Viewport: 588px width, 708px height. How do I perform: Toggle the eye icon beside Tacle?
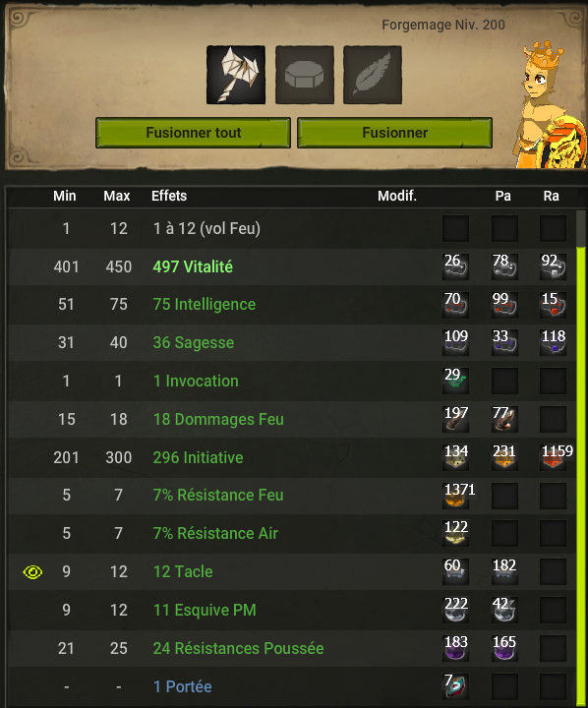pyautogui.click(x=32, y=572)
